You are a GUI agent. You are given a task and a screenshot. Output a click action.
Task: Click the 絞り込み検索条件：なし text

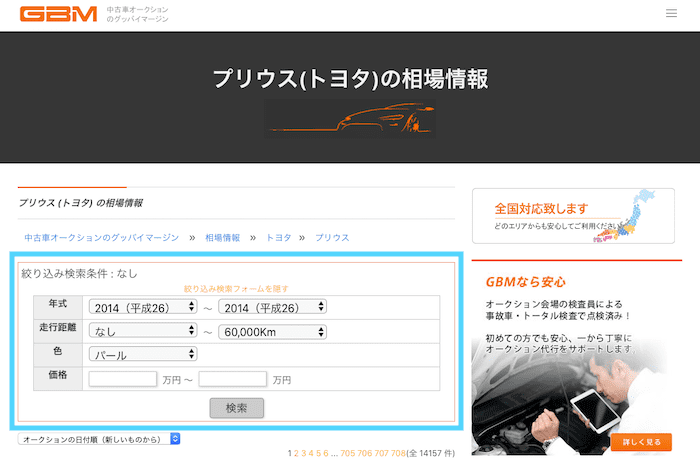point(79,274)
